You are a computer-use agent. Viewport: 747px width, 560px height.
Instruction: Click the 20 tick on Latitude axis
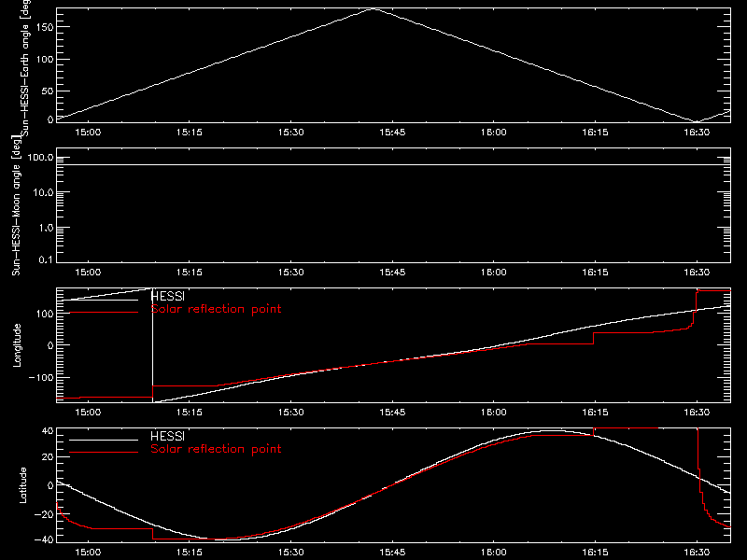(48, 457)
